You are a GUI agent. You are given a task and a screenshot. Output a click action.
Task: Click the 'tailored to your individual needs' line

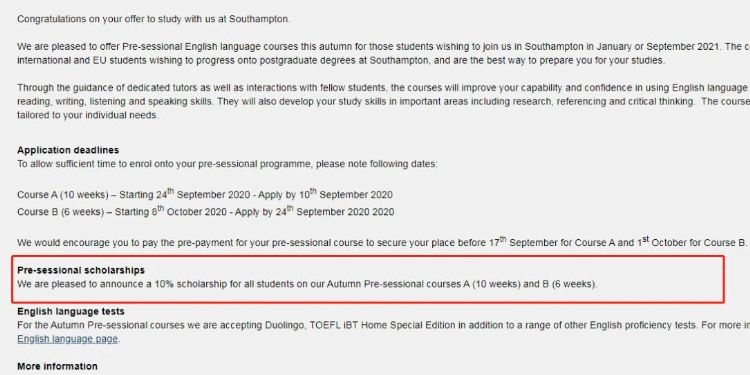(x=88, y=115)
